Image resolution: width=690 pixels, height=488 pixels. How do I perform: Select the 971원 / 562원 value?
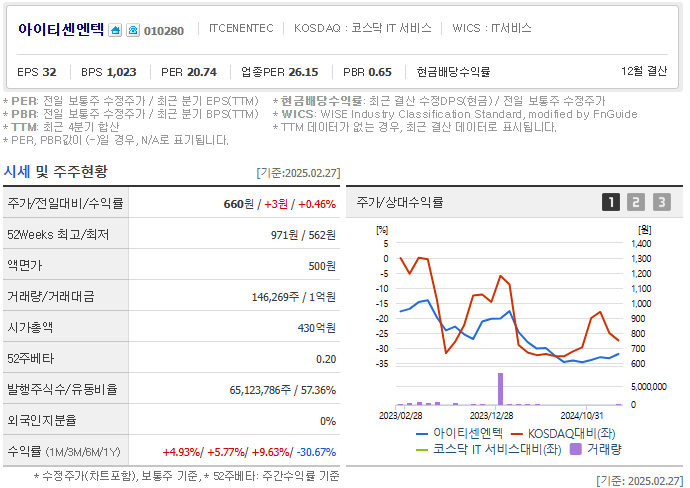pyautogui.click(x=303, y=235)
